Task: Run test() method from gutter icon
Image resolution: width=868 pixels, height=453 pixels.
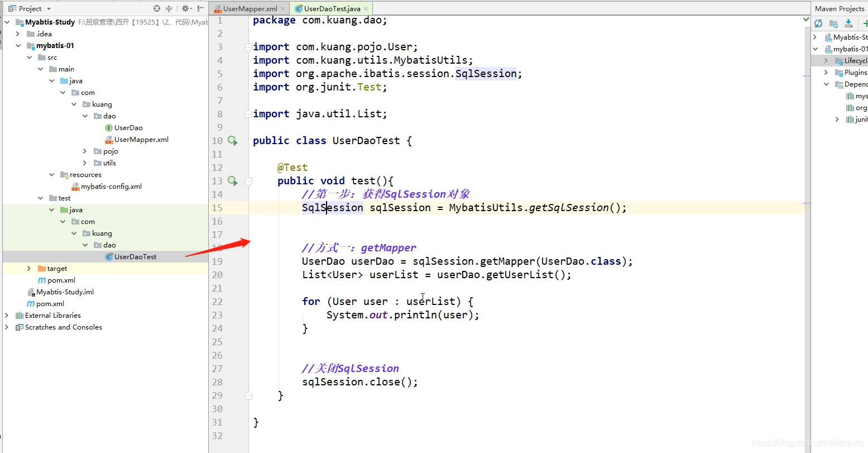Action: [232, 181]
